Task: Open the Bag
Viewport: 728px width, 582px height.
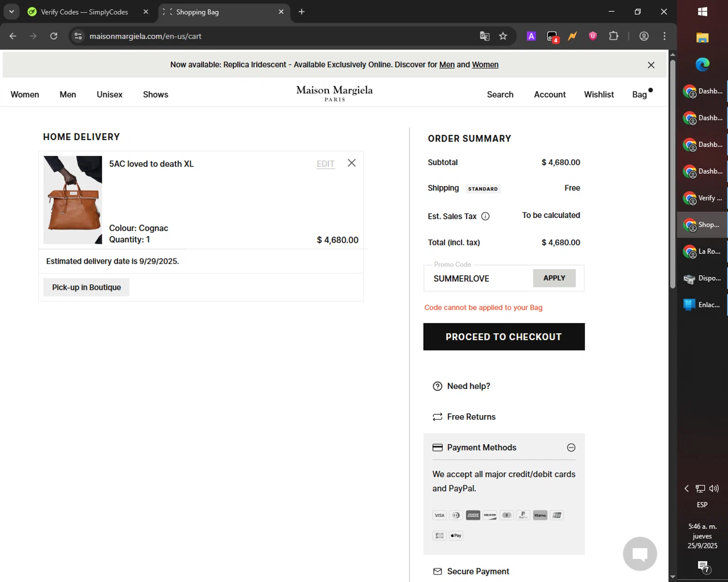Action: (x=640, y=95)
